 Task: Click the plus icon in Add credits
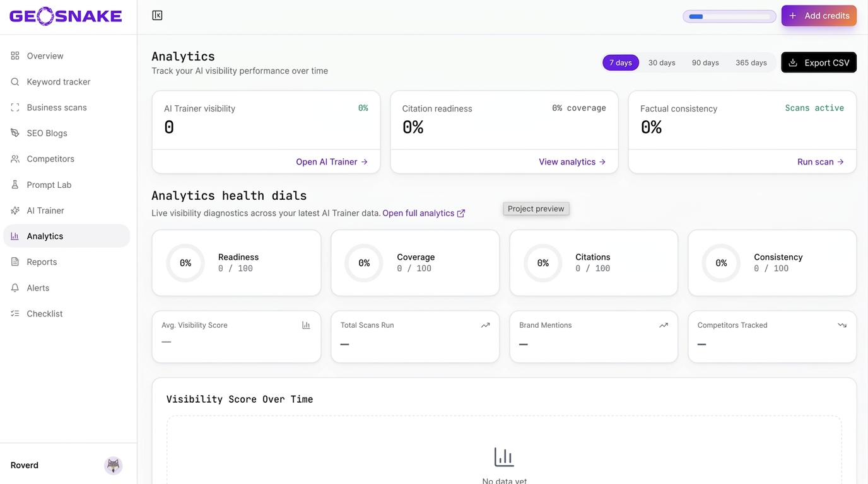[x=793, y=16]
